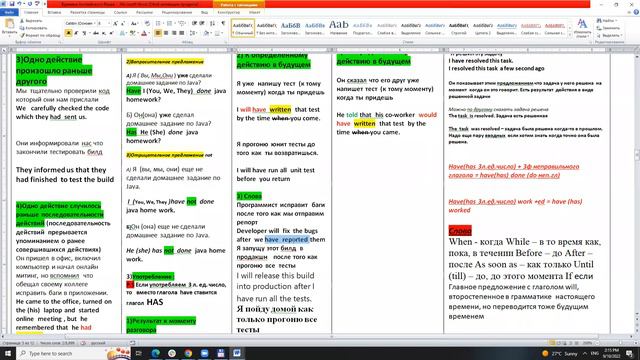The width and height of the screenshot is (640, 360).
Task: Decrease paragraph indent
Action: point(195,24)
